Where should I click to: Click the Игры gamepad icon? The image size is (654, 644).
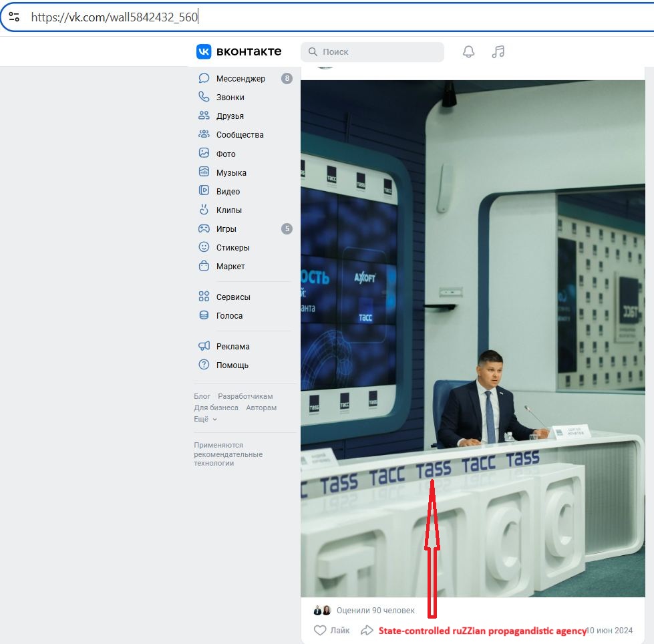coord(204,228)
